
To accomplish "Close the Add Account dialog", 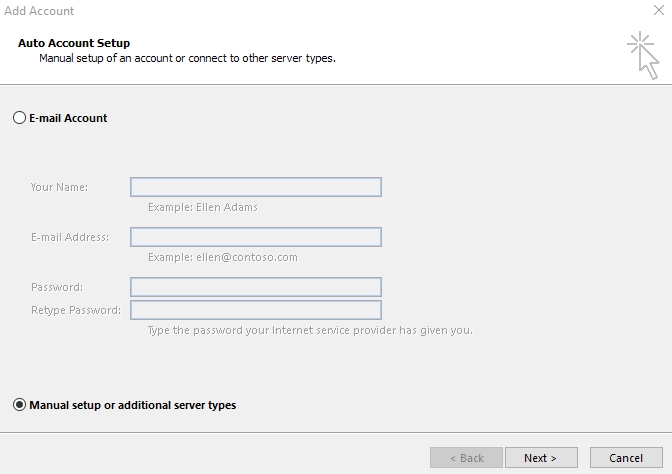I will pyautogui.click(x=659, y=10).
